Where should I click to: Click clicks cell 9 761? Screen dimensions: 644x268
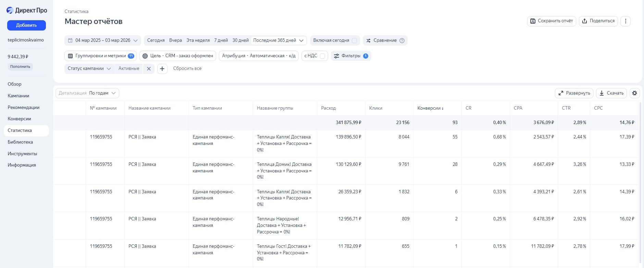point(404,165)
